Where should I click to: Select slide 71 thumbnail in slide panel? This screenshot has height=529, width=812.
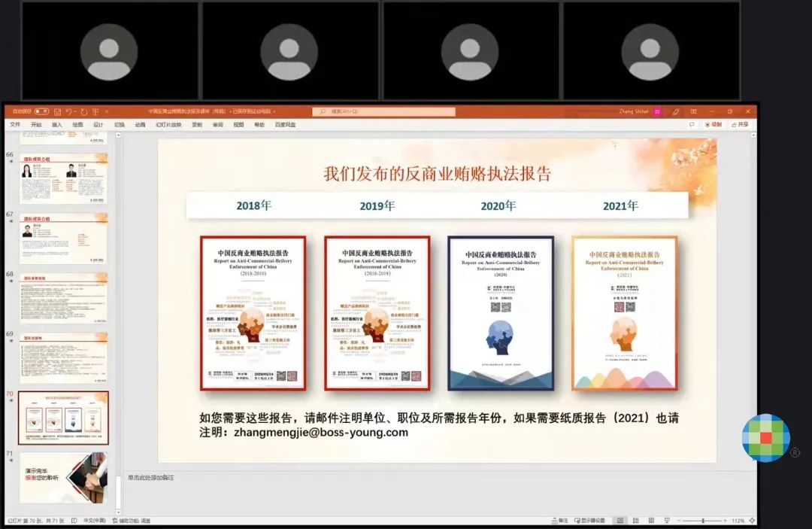coord(64,478)
